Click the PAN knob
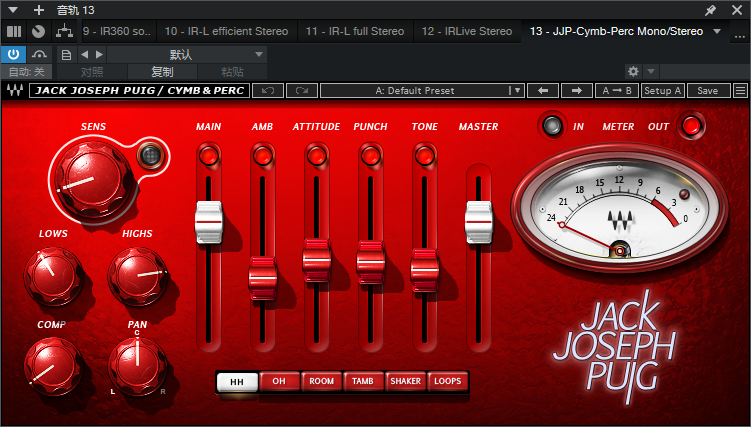 pyautogui.click(x=137, y=366)
